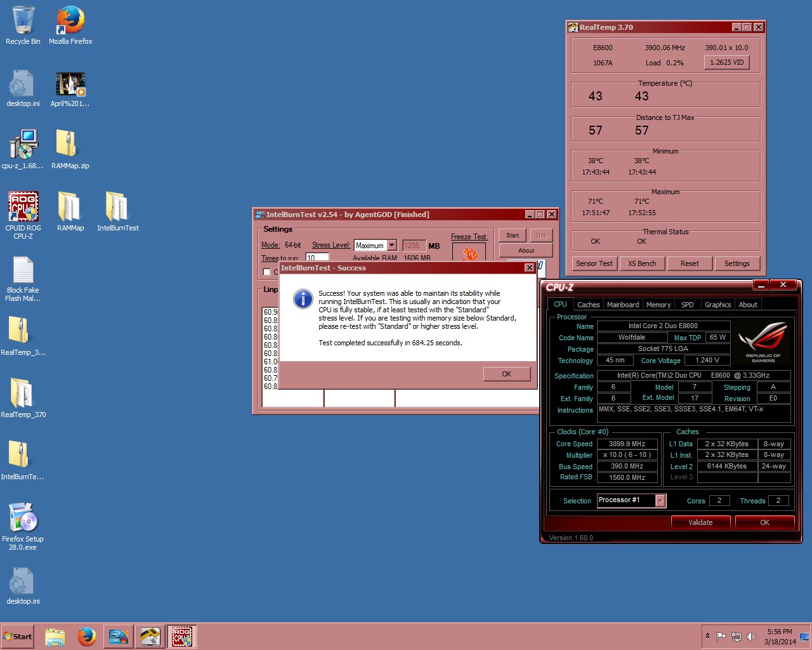Click the Republic of Gamers logo in CPU-Z

pyautogui.click(x=763, y=343)
